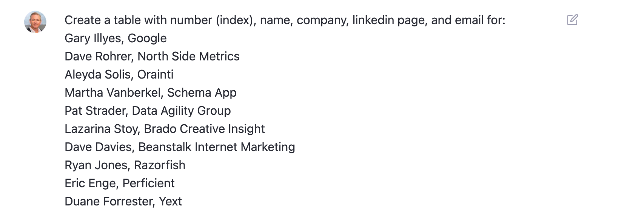
Task: Click the company Beanstalk Internet Marketing
Action: coord(217,147)
